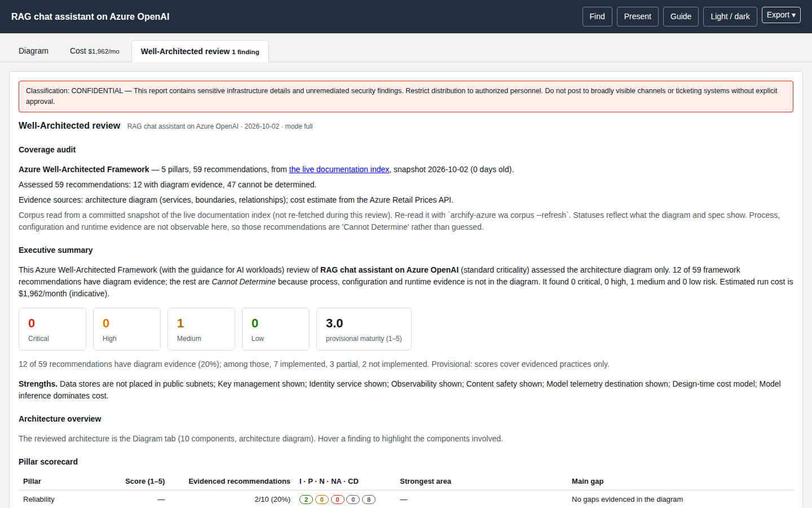Select the Low findings count card
The width and height of the screenshot is (812, 508).
276,329
